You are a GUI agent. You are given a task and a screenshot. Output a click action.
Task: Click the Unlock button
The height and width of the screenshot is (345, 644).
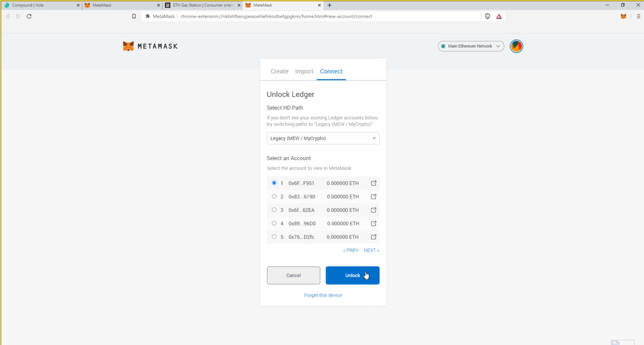point(352,276)
